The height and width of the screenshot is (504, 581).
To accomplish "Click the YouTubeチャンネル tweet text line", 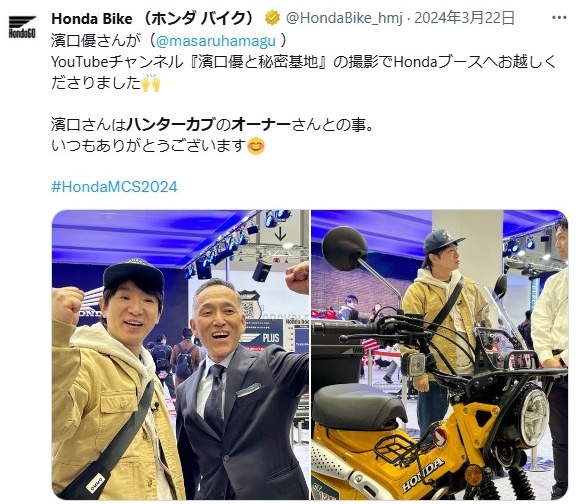I will pos(304,62).
